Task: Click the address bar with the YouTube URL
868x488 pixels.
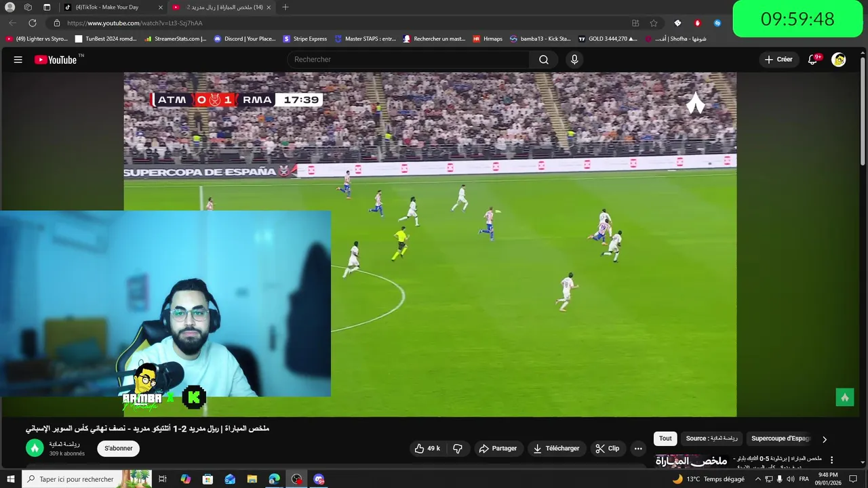Action: tap(339, 23)
